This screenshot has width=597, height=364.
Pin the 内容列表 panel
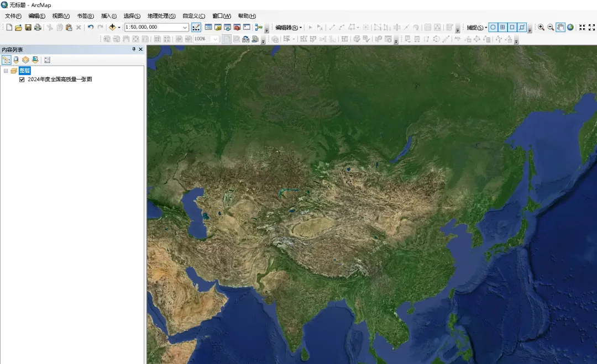point(134,49)
